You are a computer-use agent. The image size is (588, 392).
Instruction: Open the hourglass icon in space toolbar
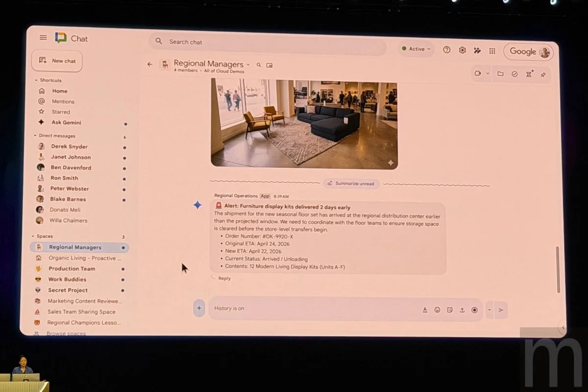(x=529, y=74)
